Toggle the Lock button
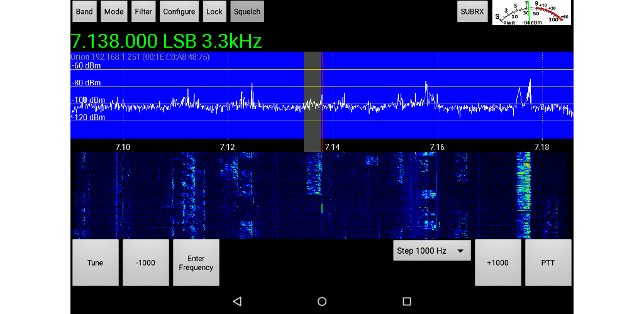The width and height of the screenshot is (644, 314). [214, 11]
